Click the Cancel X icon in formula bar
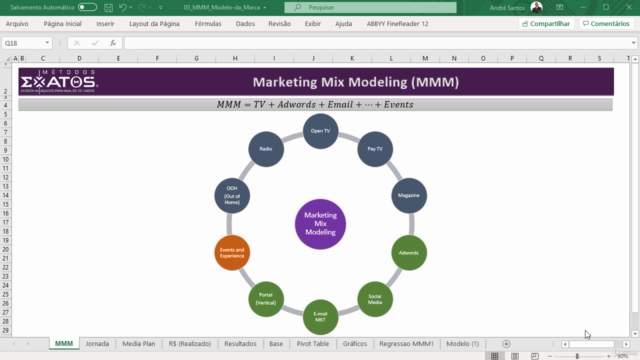This screenshot has width=640, height=360. (77, 43)
